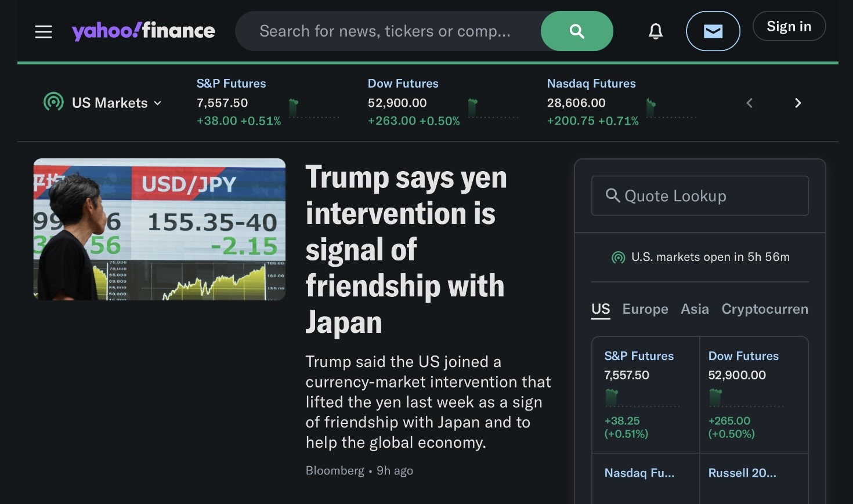Image resolution: width=853 pixels, height=504 pixels.
Task: Click the green search magnifier button
Action: click(577, 31)
